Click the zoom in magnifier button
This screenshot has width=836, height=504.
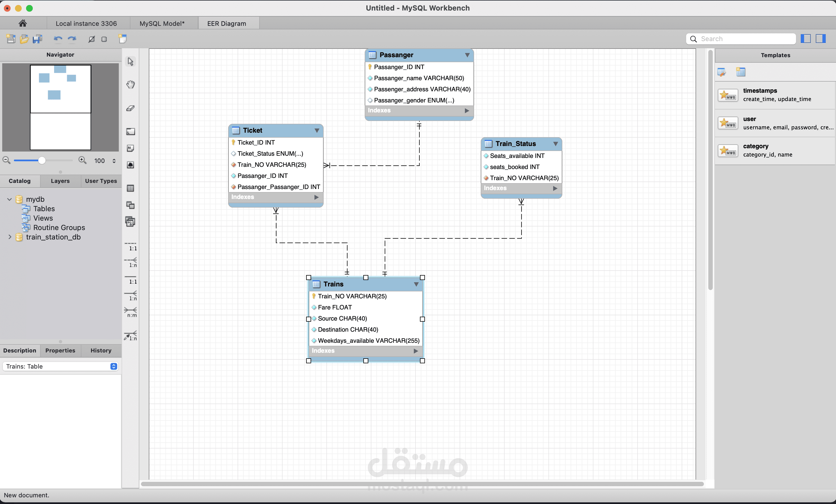coord(82,160)
